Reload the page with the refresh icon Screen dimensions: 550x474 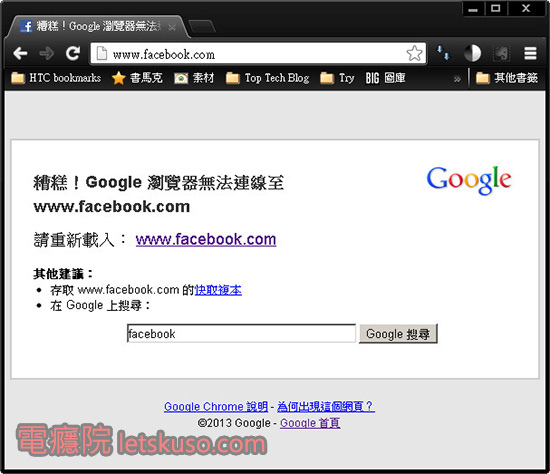click(x=73, y=53)
